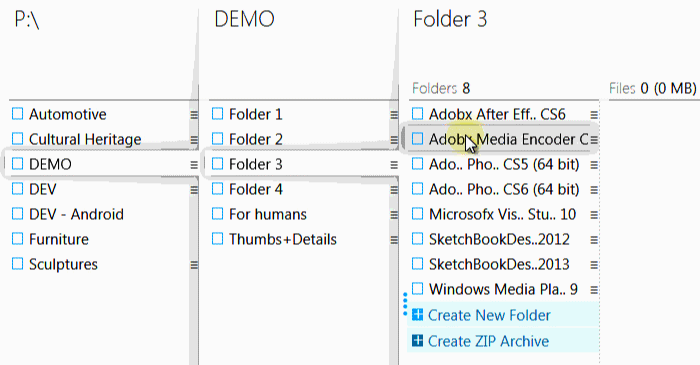The image size is (700, 365).
Task: Tick the Sculptures folder checkbox
Action: point(17,264)
